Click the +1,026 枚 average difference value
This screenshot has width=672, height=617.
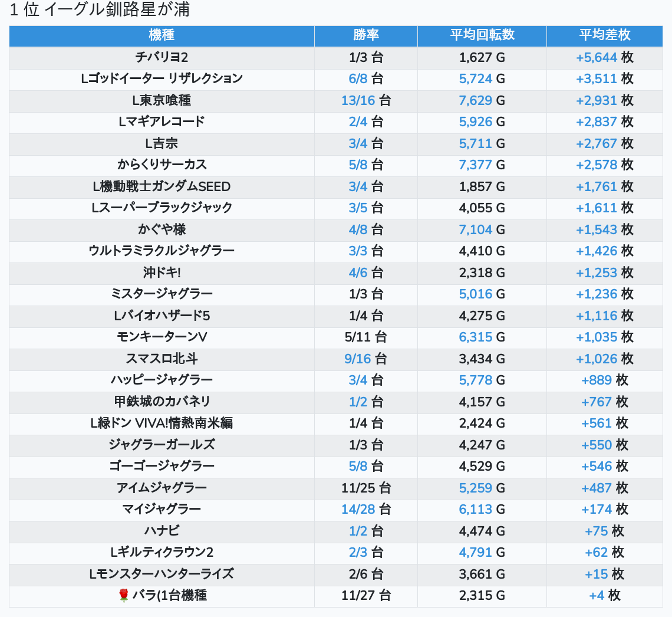pos(605,359)
